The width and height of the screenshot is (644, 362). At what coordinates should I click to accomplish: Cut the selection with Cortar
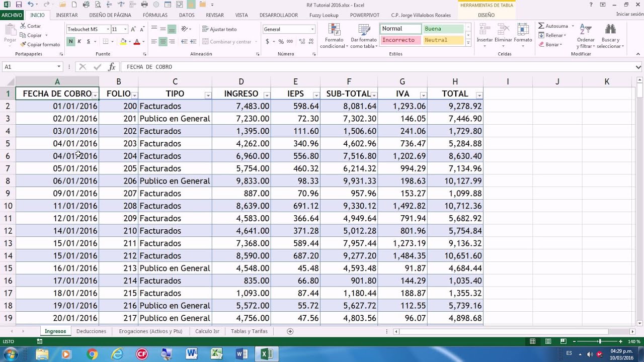[30, 26]
